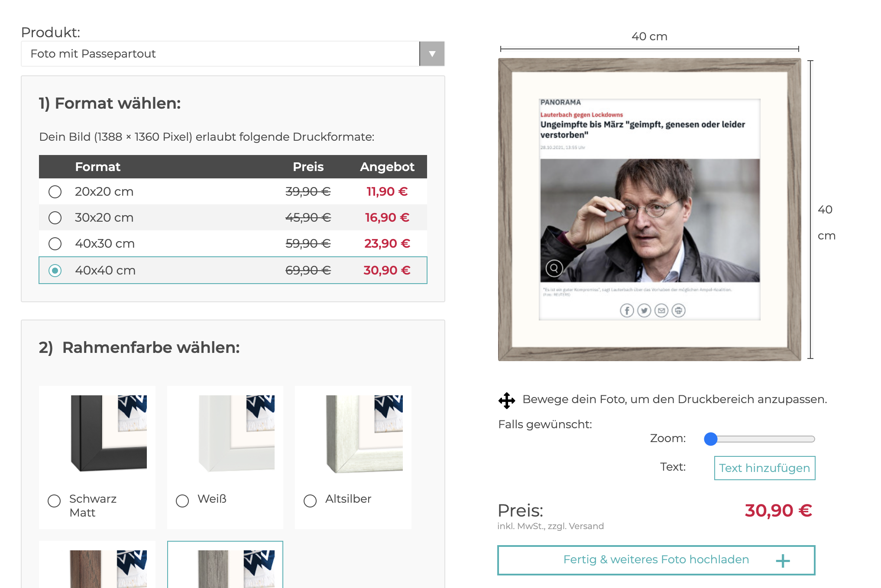This screenshot has height=588, width=881.
Task: Click the email envelope icon in preview
Action: tap(661, 310)
